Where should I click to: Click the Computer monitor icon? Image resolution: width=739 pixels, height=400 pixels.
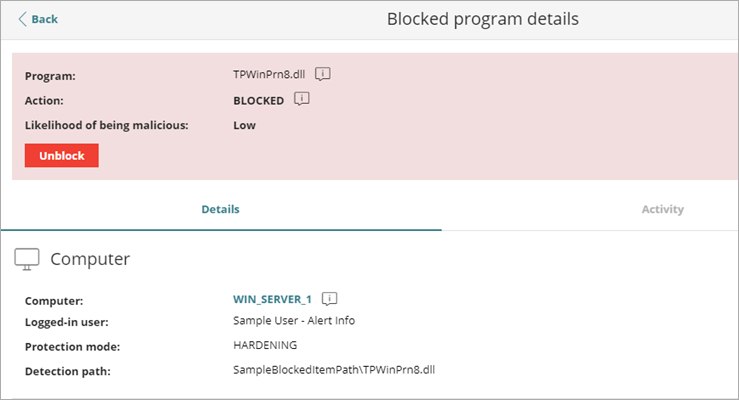tap(28, 259)
